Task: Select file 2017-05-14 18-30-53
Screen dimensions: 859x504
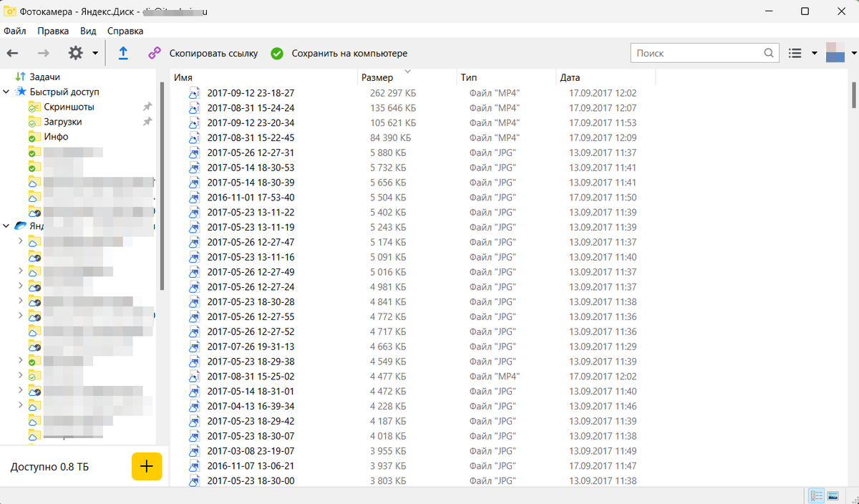Action: 251,168
